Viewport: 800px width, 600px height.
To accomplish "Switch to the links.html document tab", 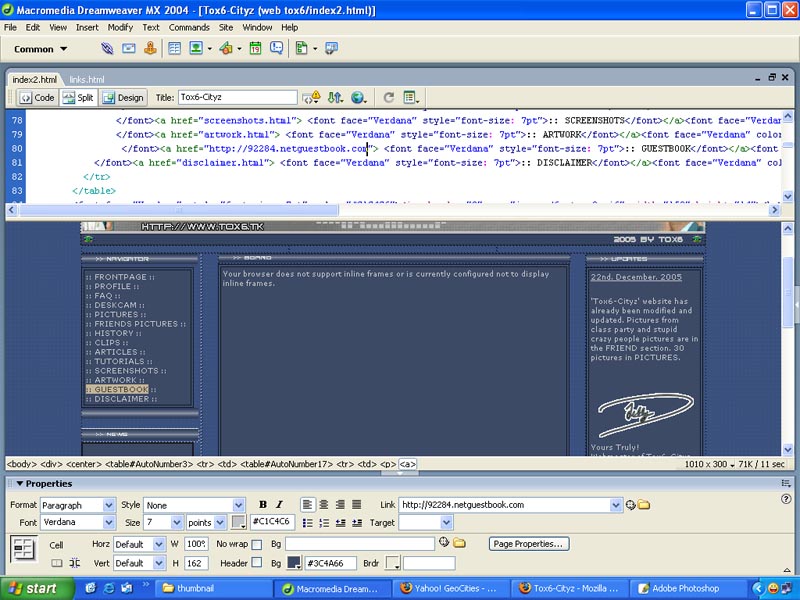I will (87, 80).
